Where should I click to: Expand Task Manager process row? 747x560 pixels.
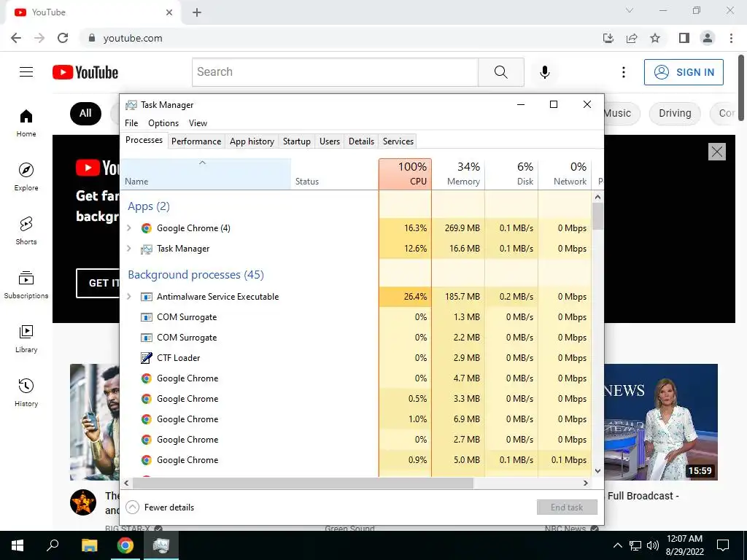[128, 249]
